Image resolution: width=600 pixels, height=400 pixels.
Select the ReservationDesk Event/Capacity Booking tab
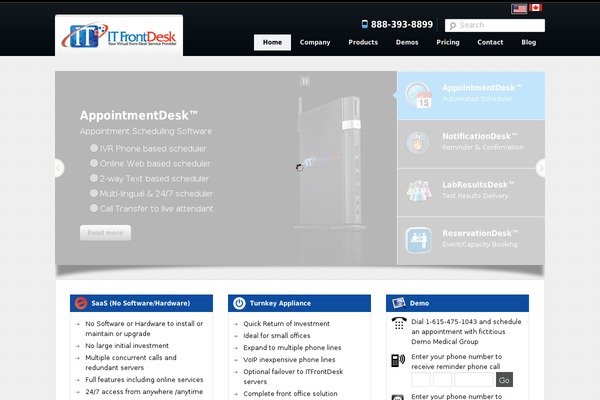point(471,241)
